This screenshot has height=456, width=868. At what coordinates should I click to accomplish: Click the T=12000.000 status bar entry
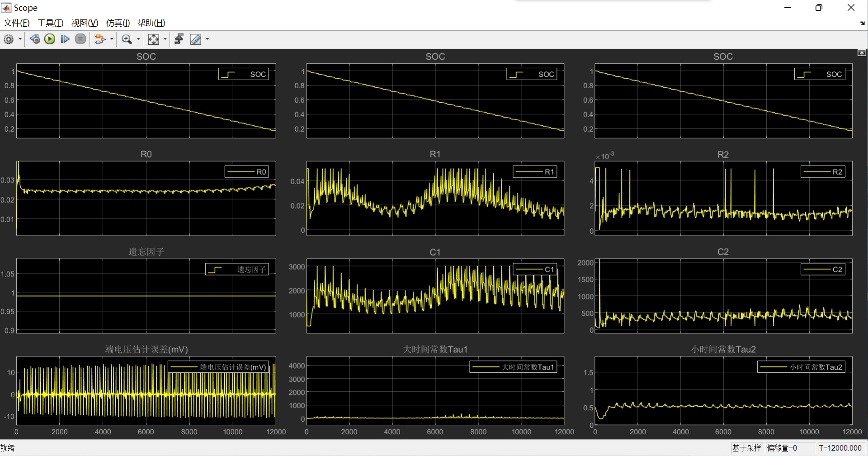pos(840,448)
